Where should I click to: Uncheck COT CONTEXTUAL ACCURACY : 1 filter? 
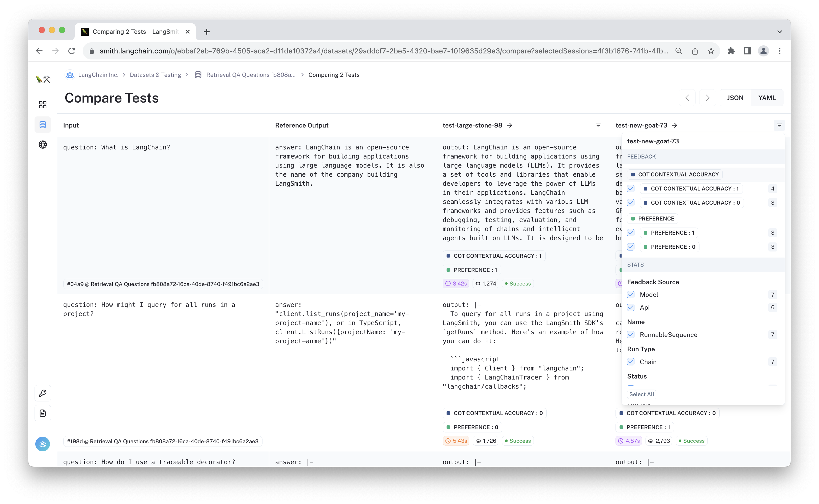(631, 189)
